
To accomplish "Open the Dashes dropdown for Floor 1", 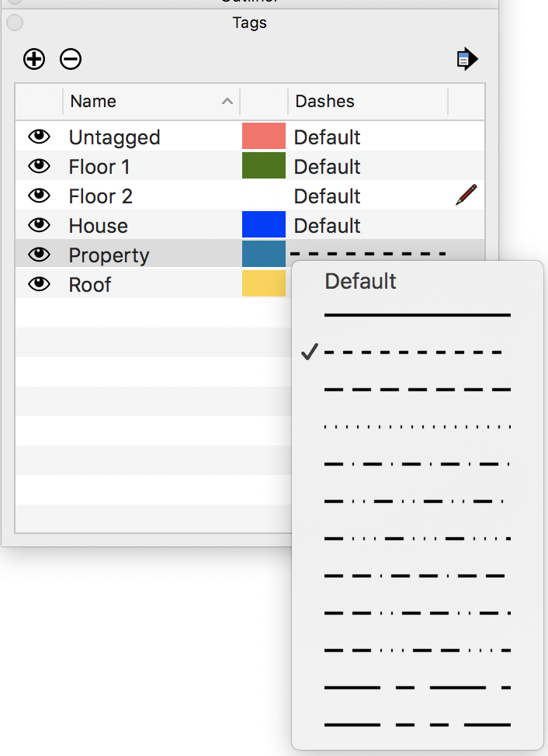I will pos(328,167).
